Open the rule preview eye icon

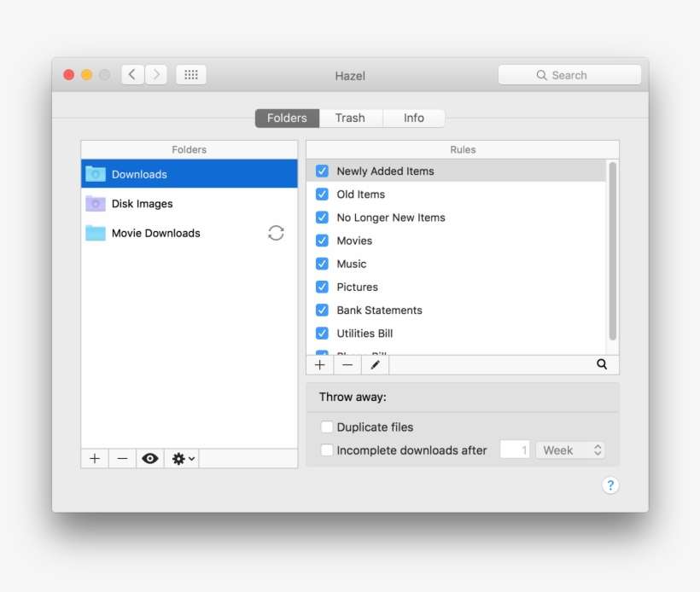(150, 458)
